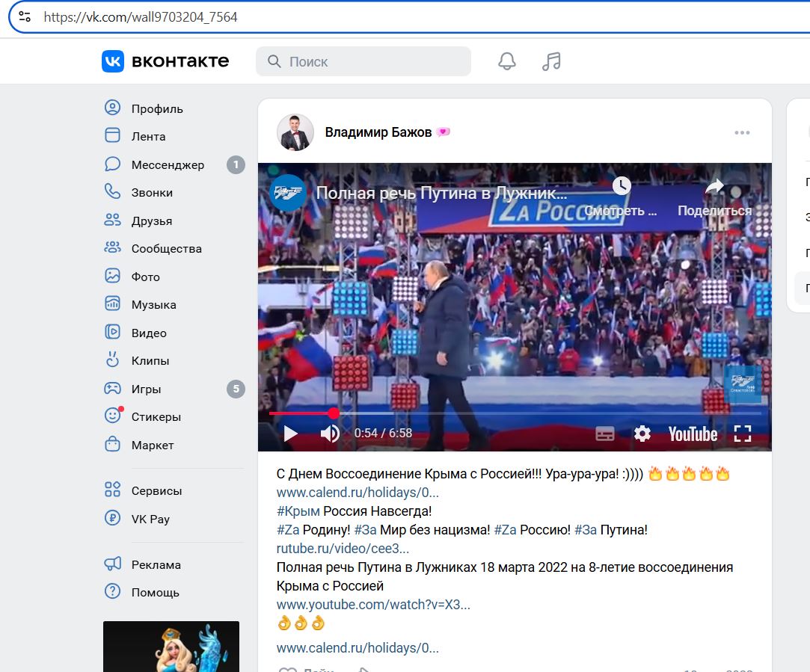This screenshot has width=810, height=672.
Task: Open Помощь help label
Action: coord(155,593)
